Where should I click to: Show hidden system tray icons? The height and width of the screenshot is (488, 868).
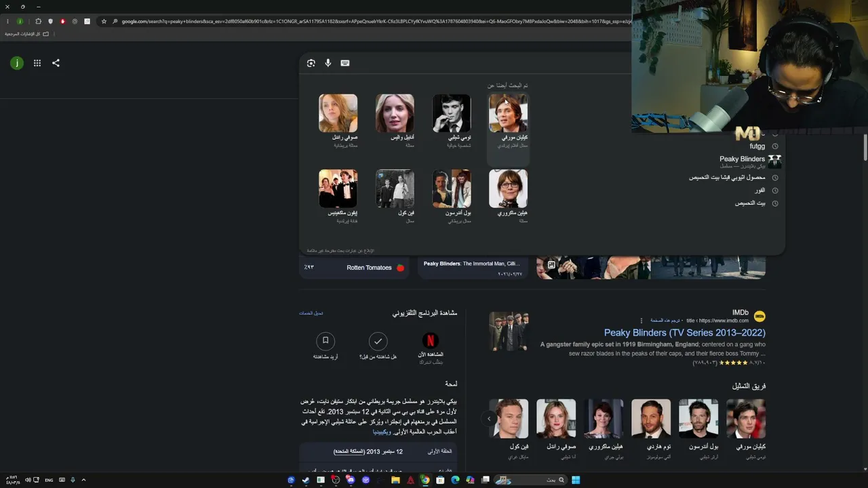tap(83, 480)
